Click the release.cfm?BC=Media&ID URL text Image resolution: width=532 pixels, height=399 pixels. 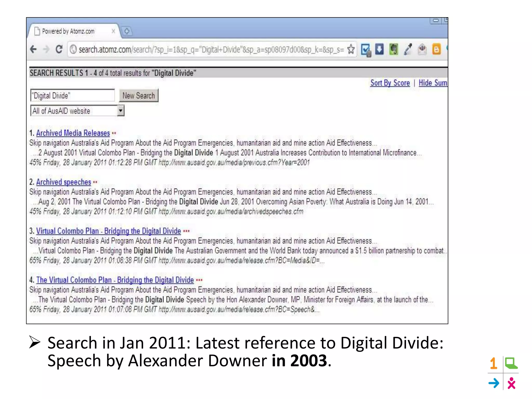click(x=242, y=261)
